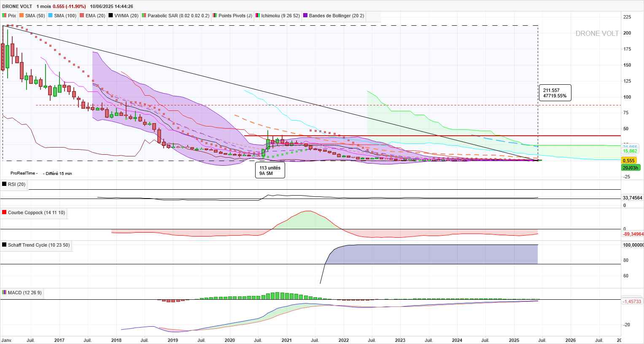Viewport: 644px width, 344px height.
Task: Open the Courbe Coppock (14 11 10) label
Action: 36,212
